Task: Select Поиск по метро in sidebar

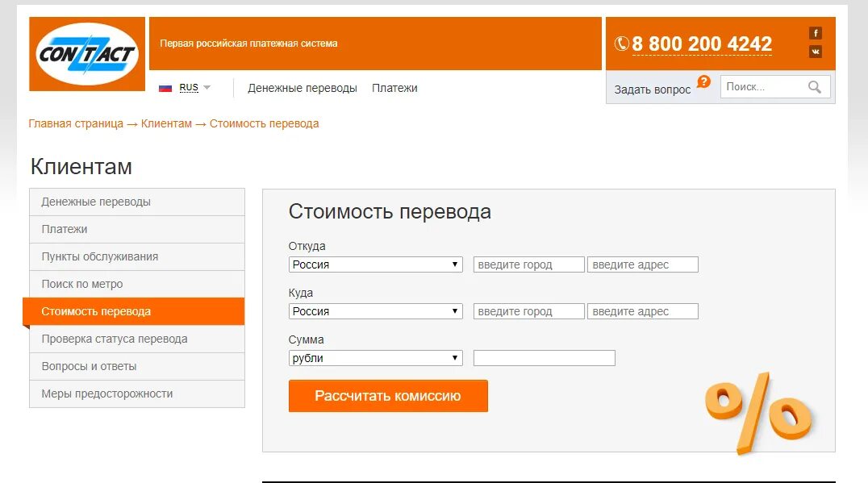Action: click(136, 284)
